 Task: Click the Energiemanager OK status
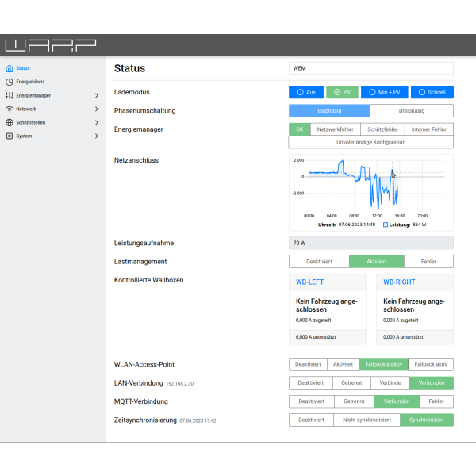[x=300, y=129]
